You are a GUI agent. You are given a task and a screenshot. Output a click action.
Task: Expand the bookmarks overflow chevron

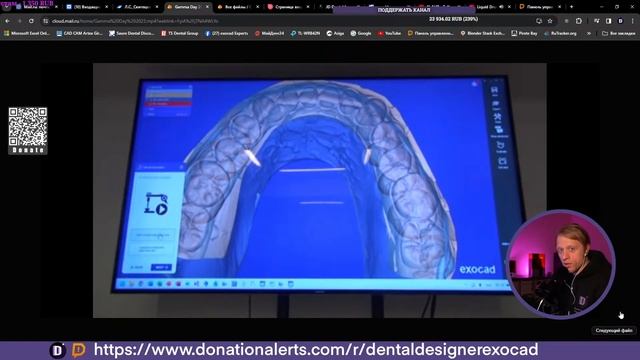tap(589, 33)
